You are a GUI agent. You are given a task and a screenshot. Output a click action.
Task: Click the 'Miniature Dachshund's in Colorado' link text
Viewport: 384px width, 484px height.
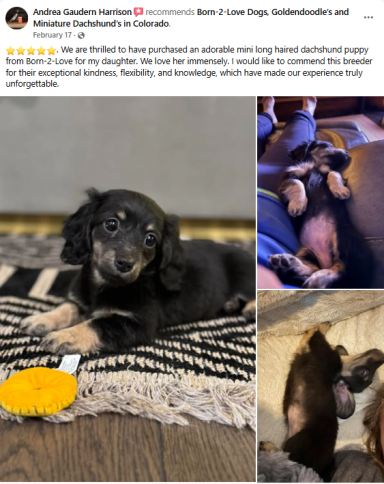(101, 24)
